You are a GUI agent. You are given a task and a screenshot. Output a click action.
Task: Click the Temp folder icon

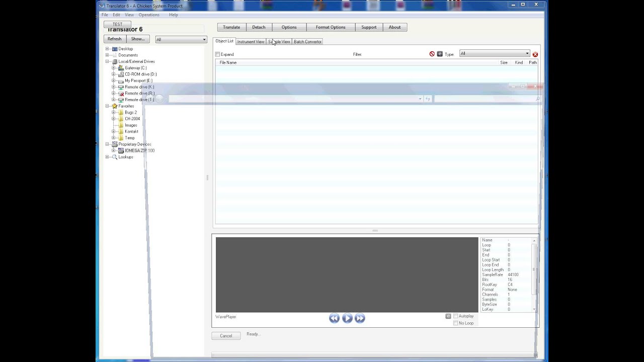(121, 138)
